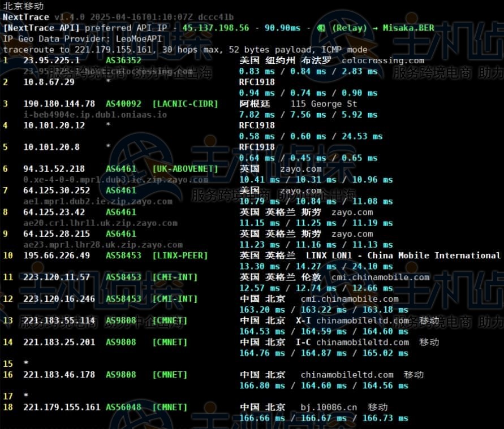Select IP 10.101.20.8 on hop 5

(51, 147)
